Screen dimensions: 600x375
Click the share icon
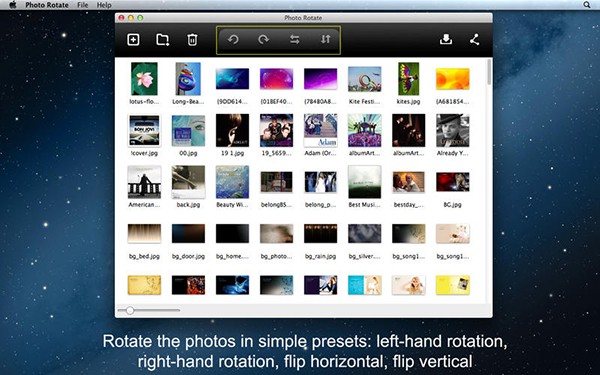(475, 39)
